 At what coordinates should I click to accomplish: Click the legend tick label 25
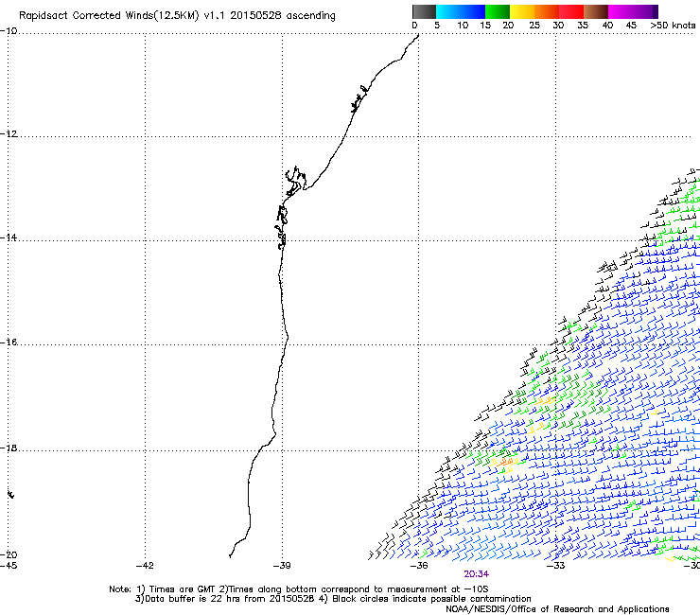[534, 26]
